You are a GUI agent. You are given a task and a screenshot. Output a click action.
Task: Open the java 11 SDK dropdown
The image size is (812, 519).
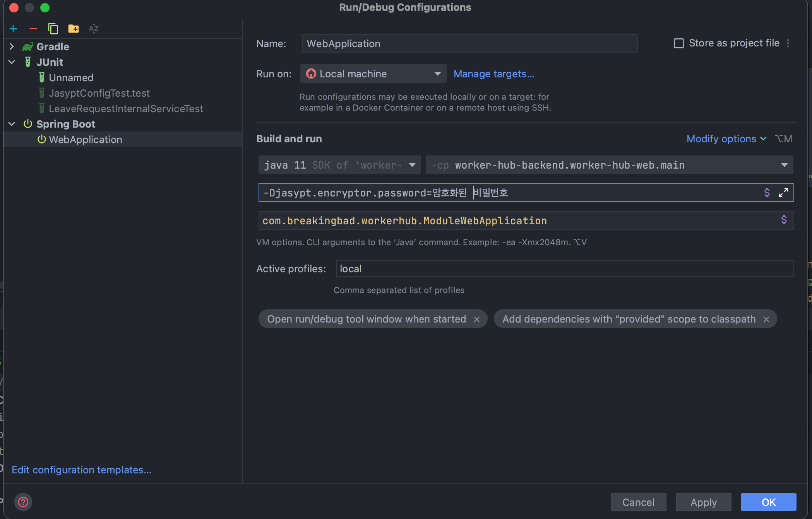click(412, 165)
